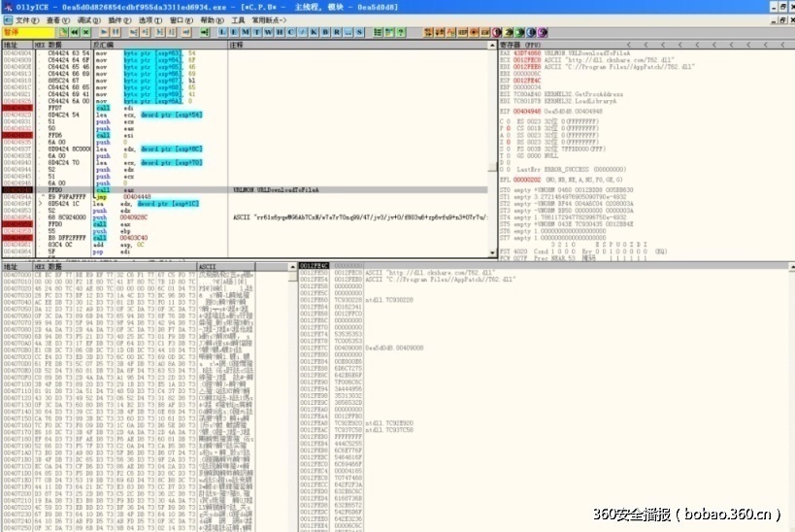Click the Trace over toolbar icon
Image resolution: width=795 pixels, height=532 pixels.
pyautogui.click(x=172, y=32)
